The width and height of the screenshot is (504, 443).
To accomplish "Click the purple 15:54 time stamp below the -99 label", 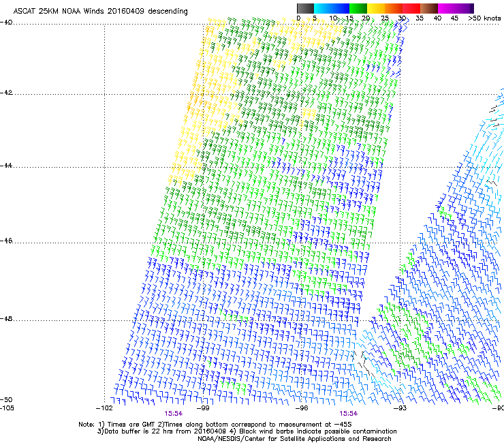I will [174, 414].
